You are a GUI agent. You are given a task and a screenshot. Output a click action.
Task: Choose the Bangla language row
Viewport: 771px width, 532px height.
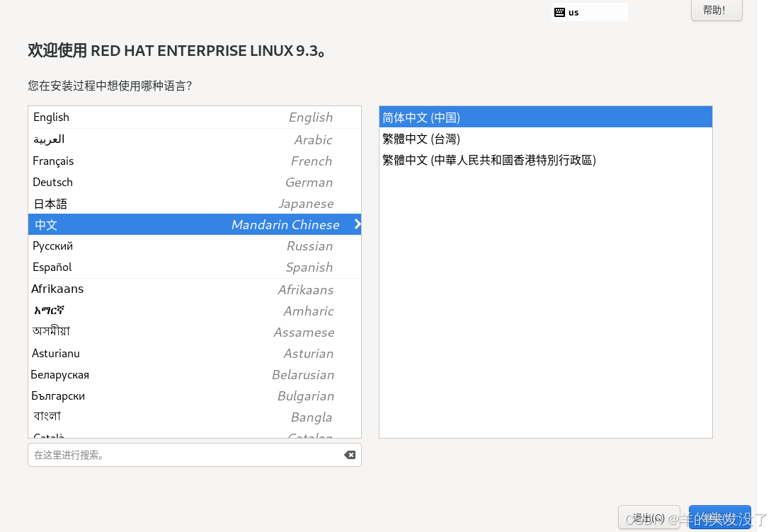[x=195, y=417]
